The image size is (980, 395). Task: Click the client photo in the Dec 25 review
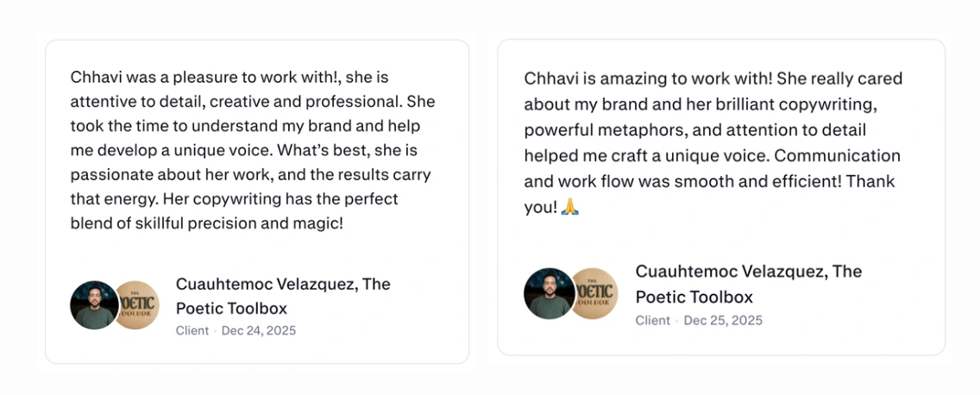pyautogui.click(x=548, y=293)
